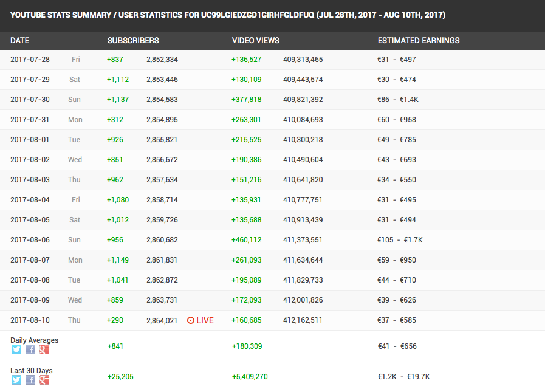Click view gain +377,818
This screenshot has width=545, height=392.
pos(247,100)
